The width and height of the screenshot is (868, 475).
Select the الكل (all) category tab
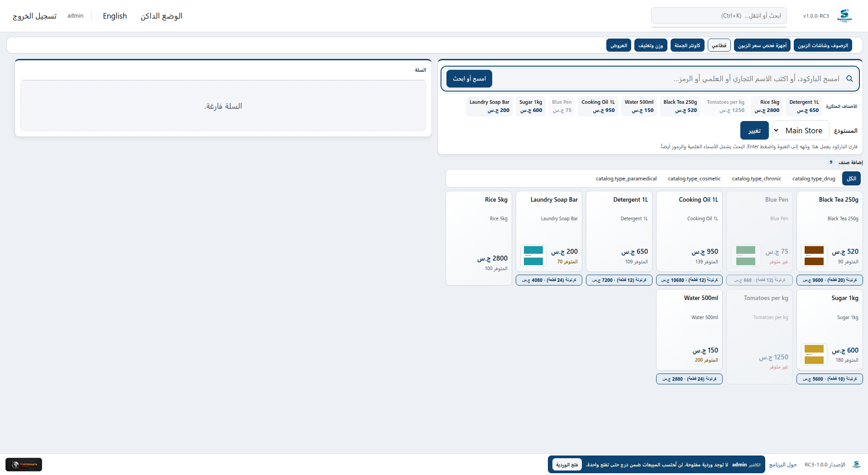851,179
